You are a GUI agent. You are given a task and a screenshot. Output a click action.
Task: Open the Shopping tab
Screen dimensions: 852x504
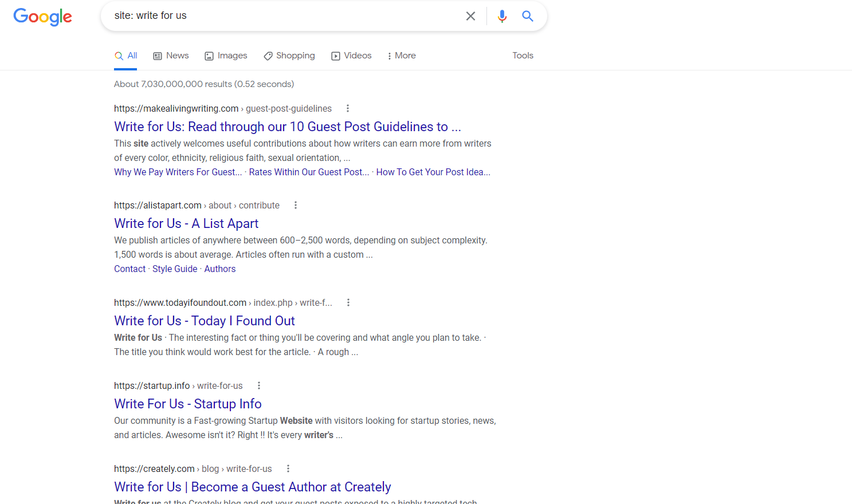[x=289, y=56]
